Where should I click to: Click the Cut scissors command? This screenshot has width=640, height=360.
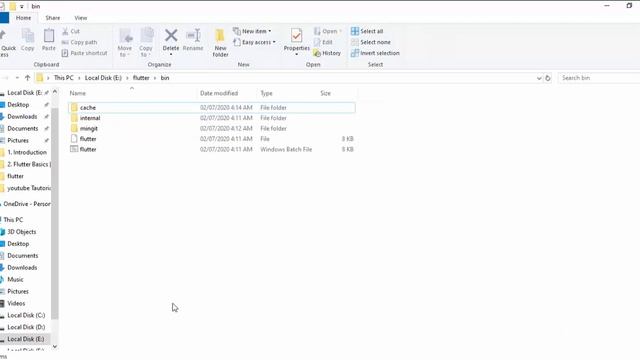71,31
